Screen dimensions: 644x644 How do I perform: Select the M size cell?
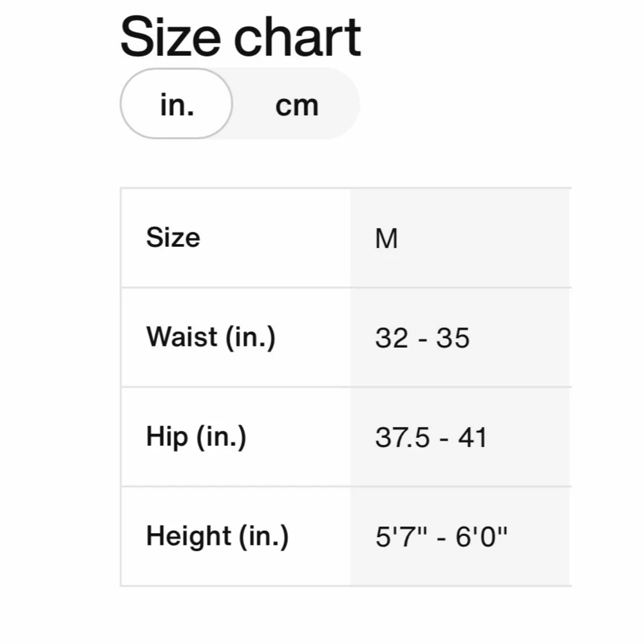click(386, 239)
